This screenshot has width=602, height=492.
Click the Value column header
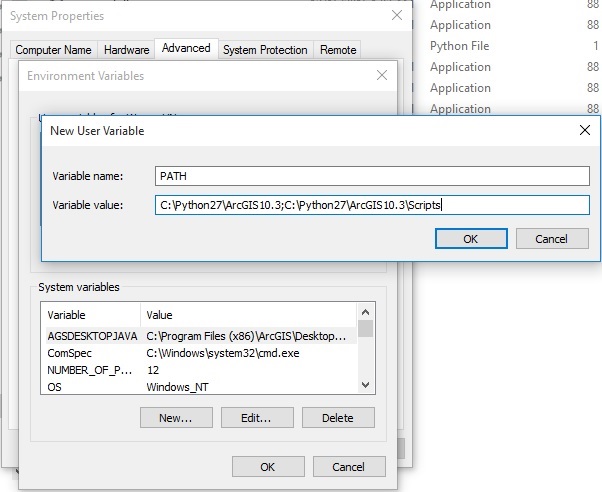tap(248, 315)
